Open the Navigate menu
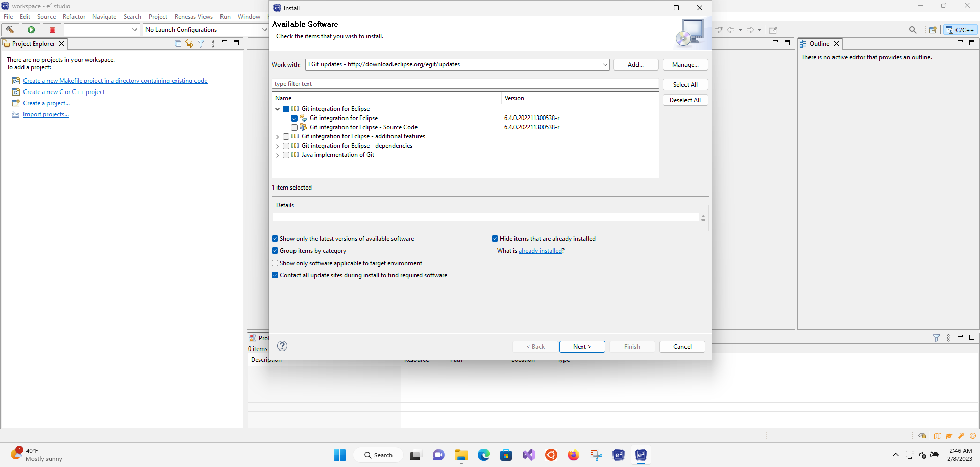This screenshot has height=467, width=980. pos(104,17)
